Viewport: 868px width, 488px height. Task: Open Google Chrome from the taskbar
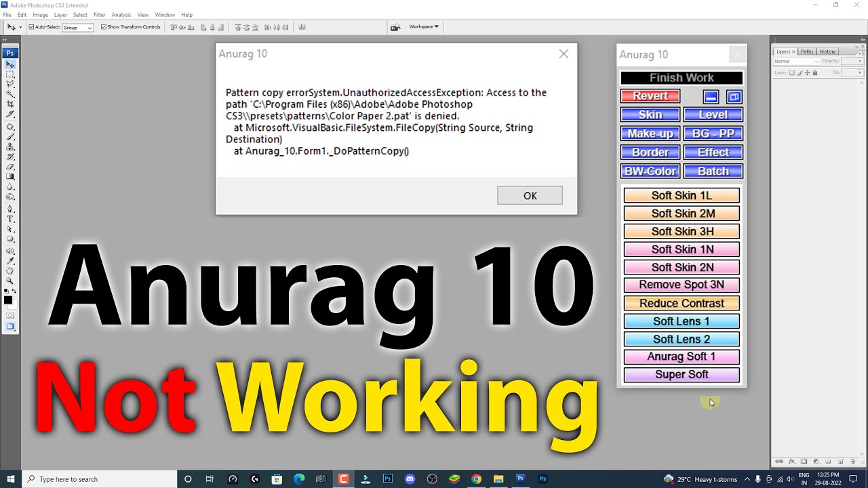coord(476,479)
